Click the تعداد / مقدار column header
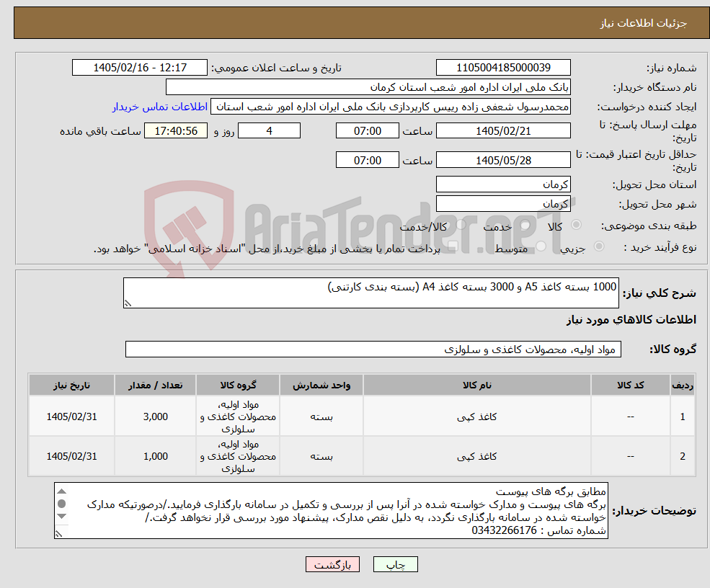The height and width of the screenshot is (588, 710). pyautogui.click(x=155, y=386)
